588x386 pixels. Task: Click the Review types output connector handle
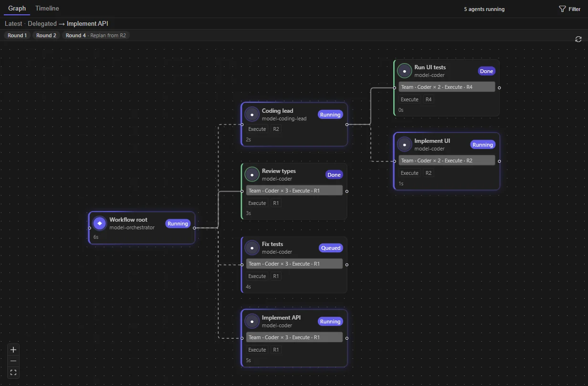click(x=347, y=191)
